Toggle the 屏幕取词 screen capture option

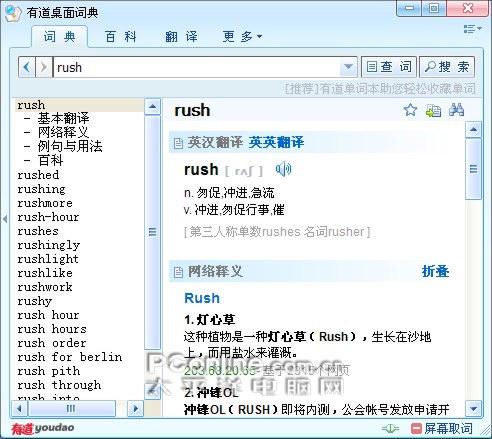(x=442, y=428)
